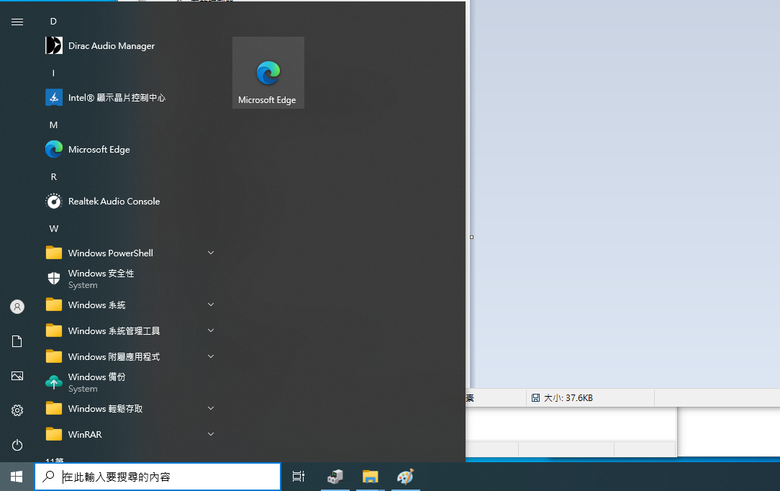This screenshot has width=780, height=491.
Task: Open the Power options icon
Action: 17,445
